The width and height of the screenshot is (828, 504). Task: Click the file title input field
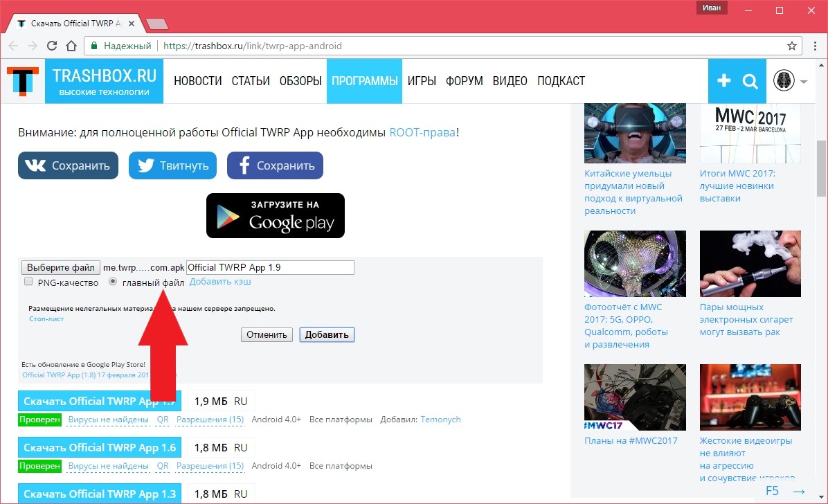click(x=270, y=267)
